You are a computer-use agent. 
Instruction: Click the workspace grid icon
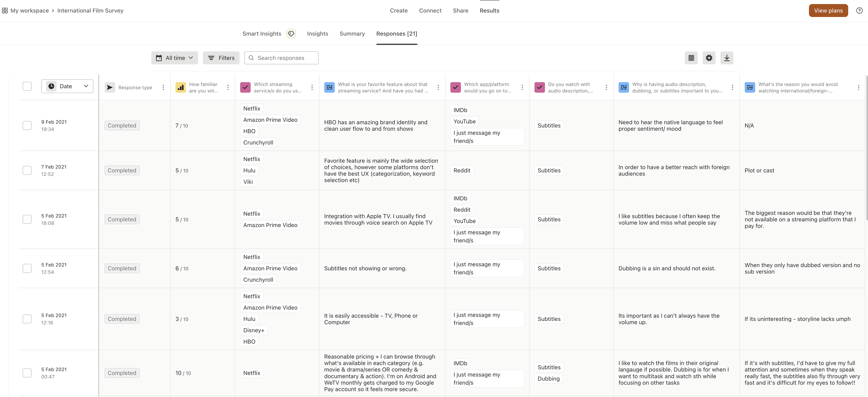[5, 11]
